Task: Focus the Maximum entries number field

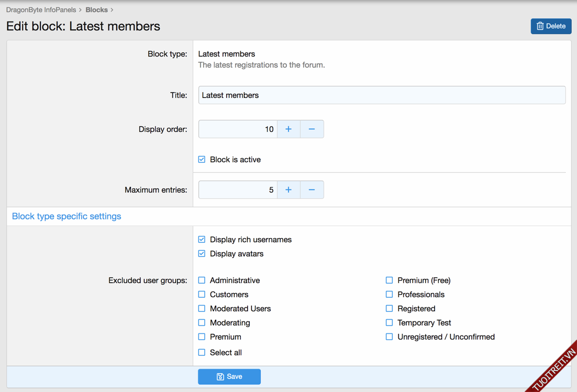Action: [x=238, y=190]
